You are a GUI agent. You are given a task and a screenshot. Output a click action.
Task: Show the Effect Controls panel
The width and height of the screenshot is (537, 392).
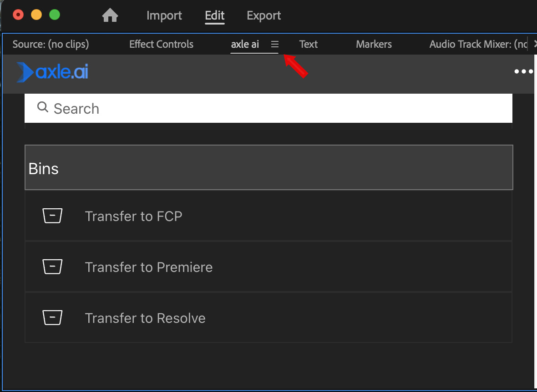(161, 44)
